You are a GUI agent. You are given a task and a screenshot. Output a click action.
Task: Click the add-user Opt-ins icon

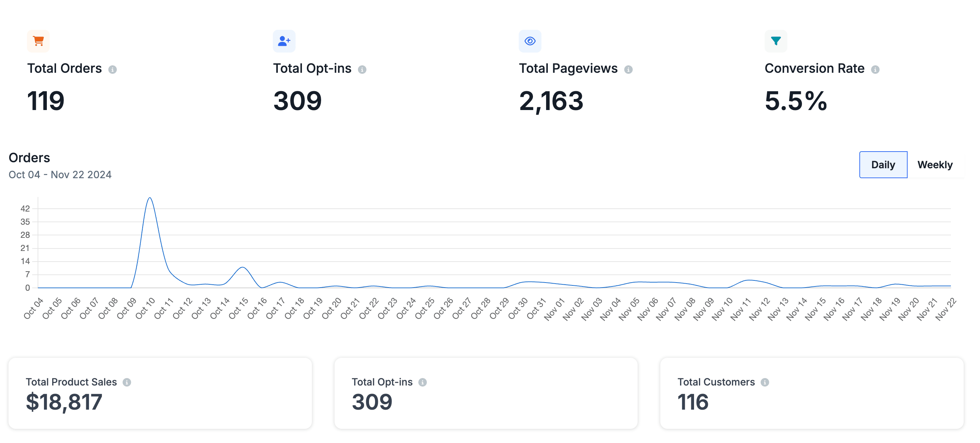[x=284, y=41]
